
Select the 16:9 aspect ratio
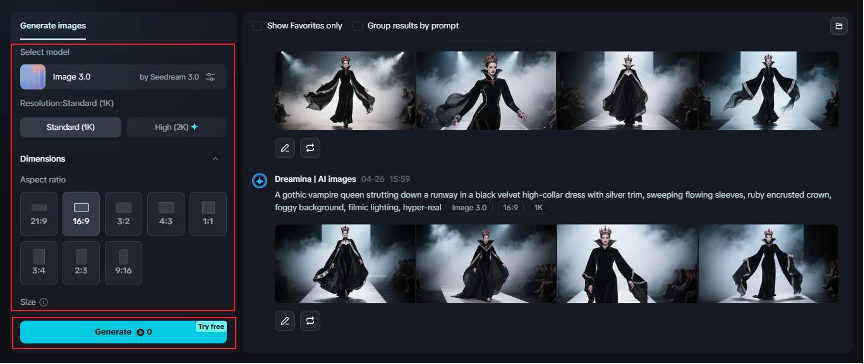point(81,214)
